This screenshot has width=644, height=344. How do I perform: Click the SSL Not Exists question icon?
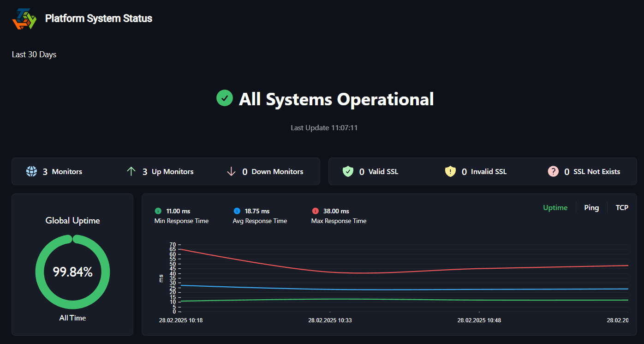[553, 172]
